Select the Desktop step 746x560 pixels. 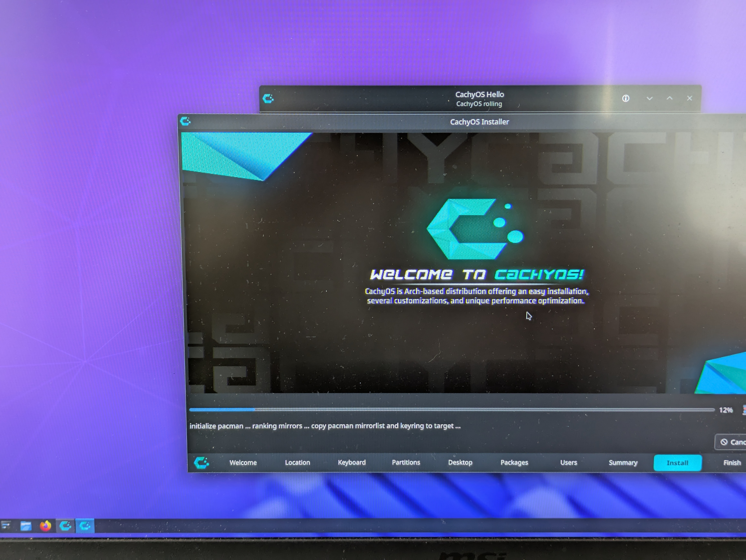click(460, 463)
